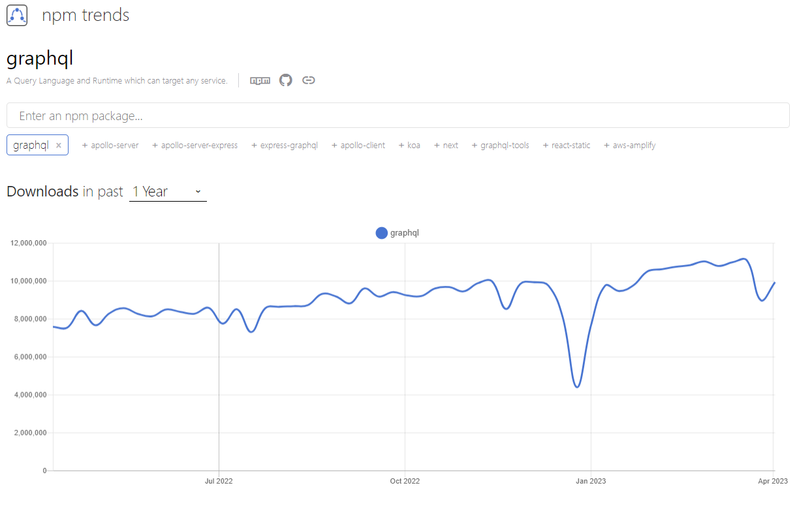Add apollo-client to comparison
Screen dimensions: 812x511
point(358,146)
